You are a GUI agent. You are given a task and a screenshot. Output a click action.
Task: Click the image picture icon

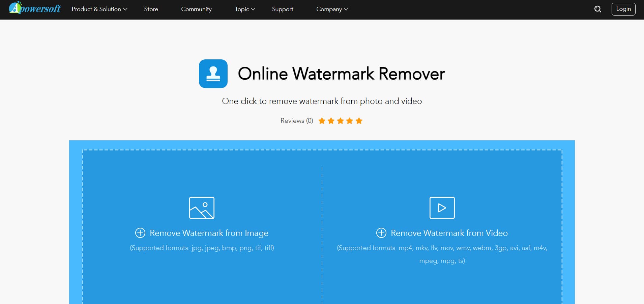click(202, 208)
